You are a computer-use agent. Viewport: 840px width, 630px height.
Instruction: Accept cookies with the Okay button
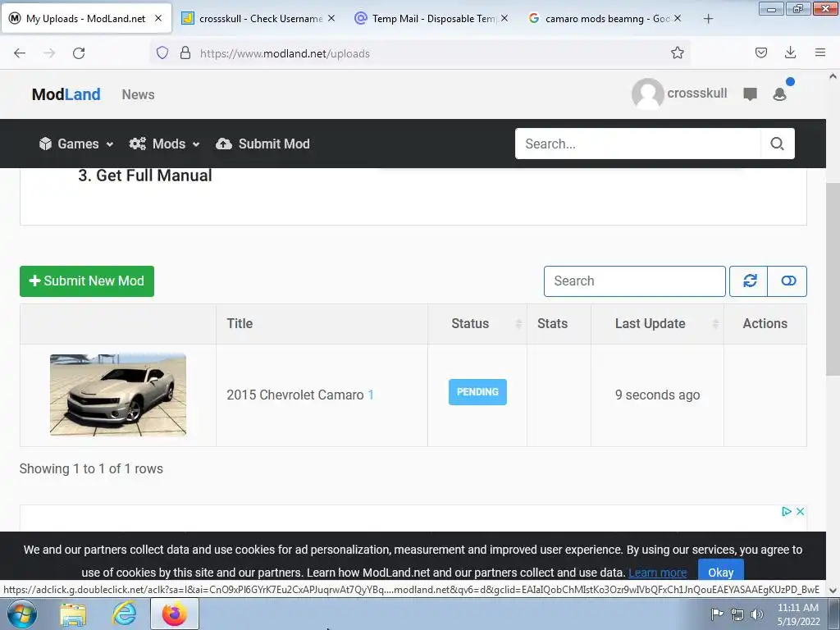[x=720, y=571]
